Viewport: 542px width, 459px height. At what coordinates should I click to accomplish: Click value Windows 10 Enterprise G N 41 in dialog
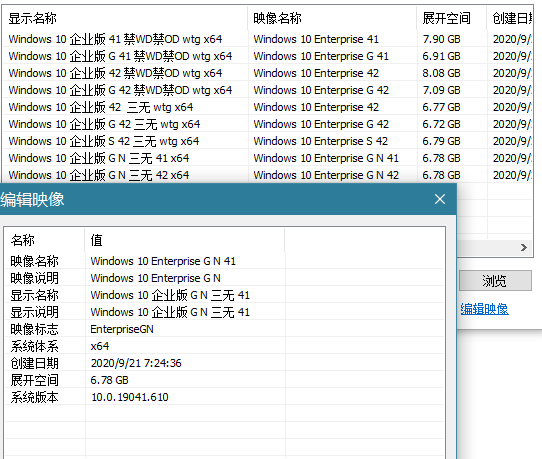coord(163,261)
